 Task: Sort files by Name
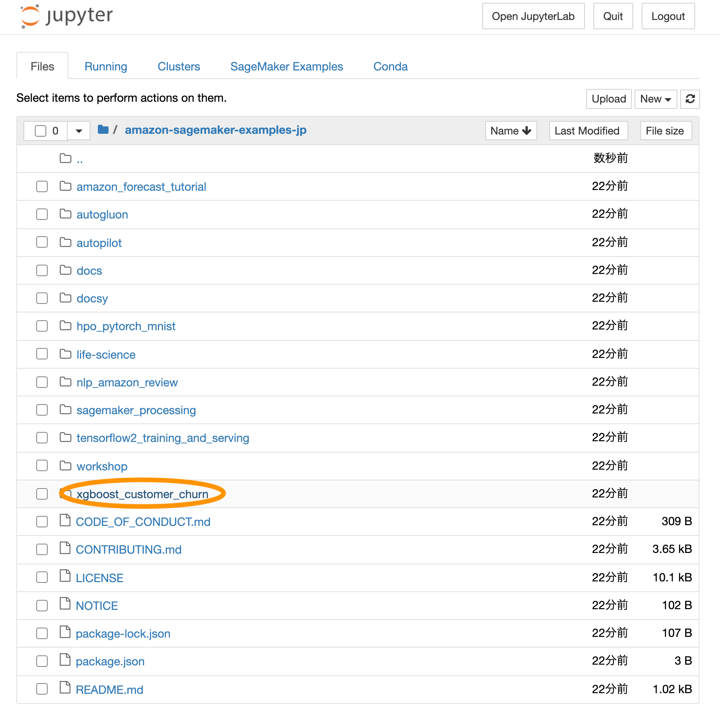click(511, 131)
